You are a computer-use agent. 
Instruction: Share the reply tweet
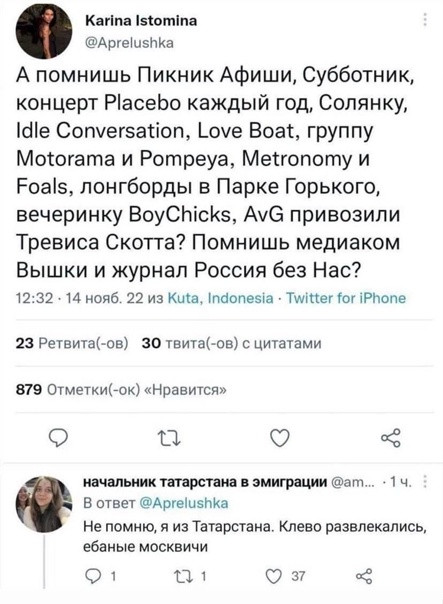pyautogui.click(x=364, y=576)
